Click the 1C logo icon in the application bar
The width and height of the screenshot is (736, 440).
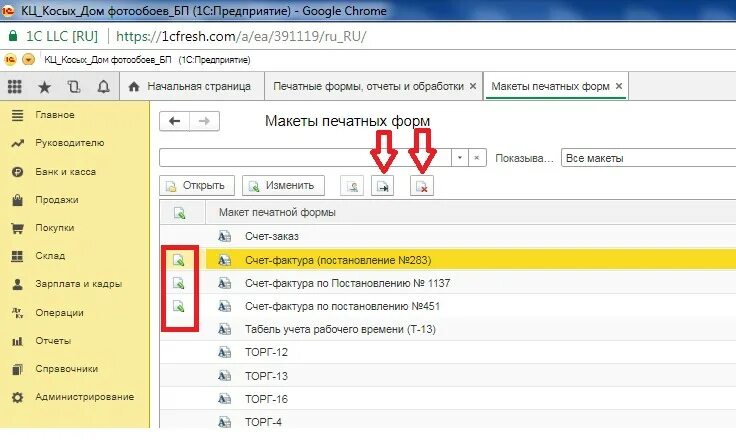pyautogui.click(x=10, y=60)
